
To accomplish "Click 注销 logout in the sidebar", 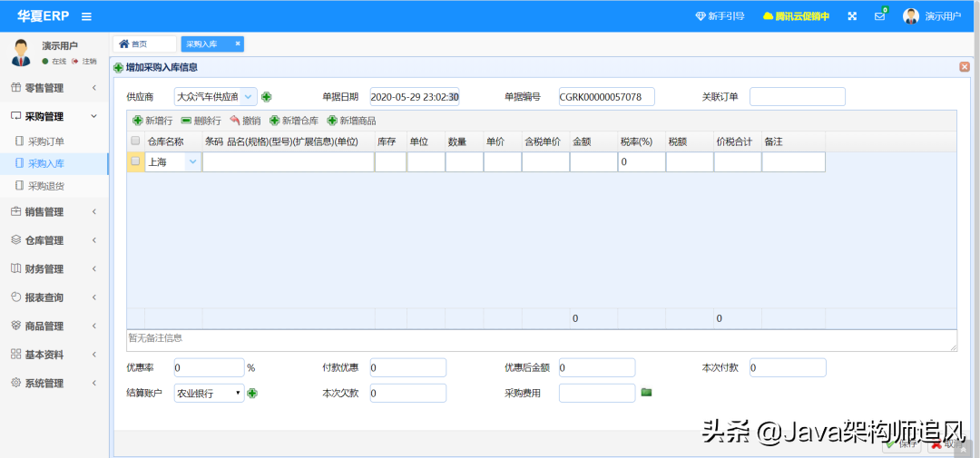I will (84, 62).
